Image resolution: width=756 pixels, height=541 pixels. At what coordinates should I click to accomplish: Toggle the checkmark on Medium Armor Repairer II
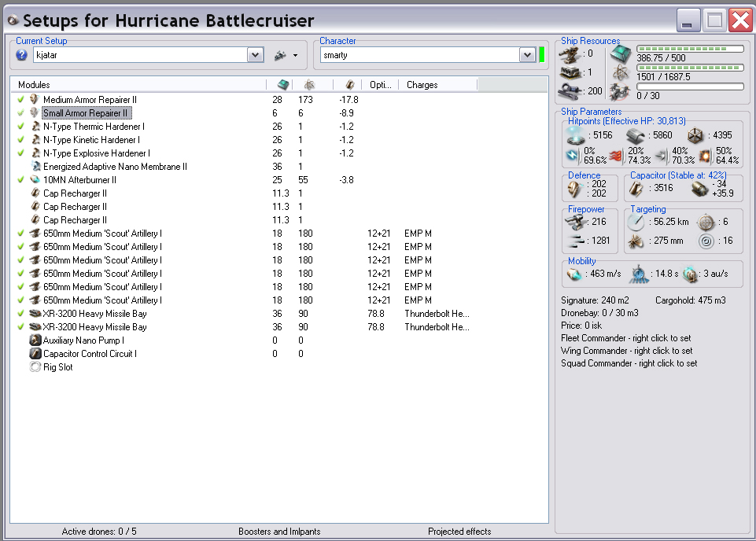20,100
